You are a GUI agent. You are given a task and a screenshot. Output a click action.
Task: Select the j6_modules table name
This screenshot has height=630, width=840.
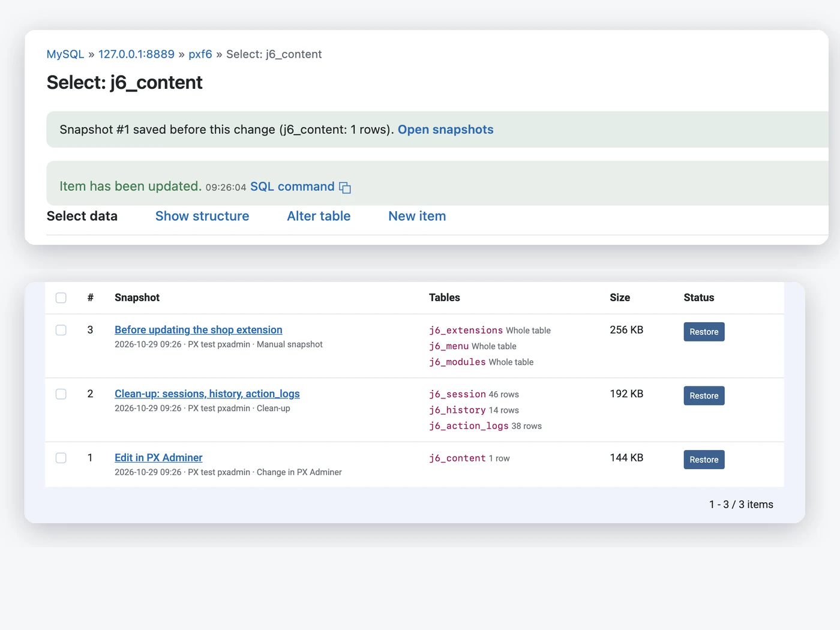click(x=457, y=362)
